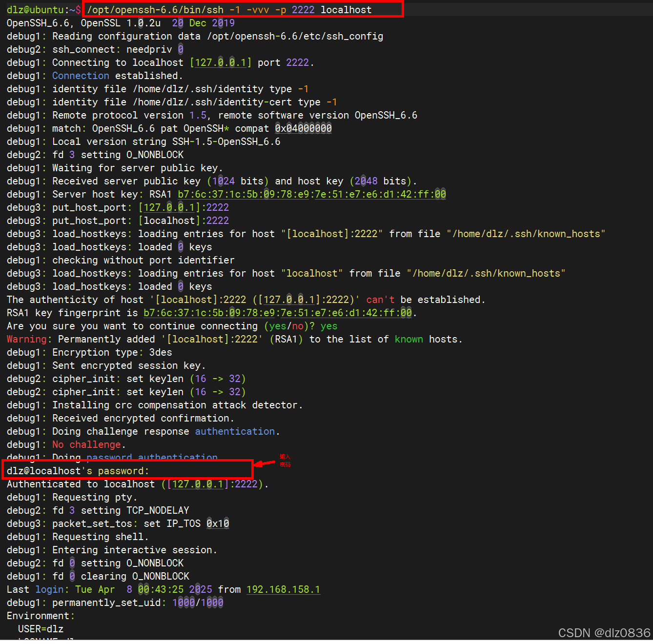Click the word Connection in Connection established
This screenshot has height=644, width=653.
tap(80, 76)
